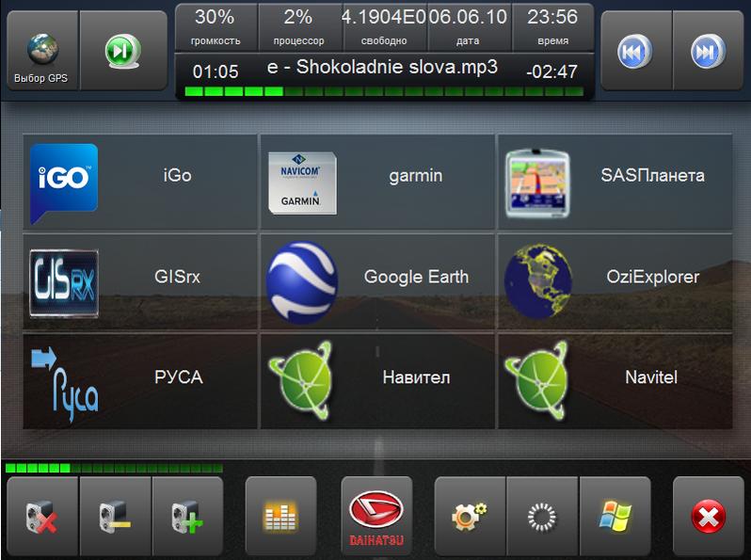Open the РУСА application tile

coord(139,380)
